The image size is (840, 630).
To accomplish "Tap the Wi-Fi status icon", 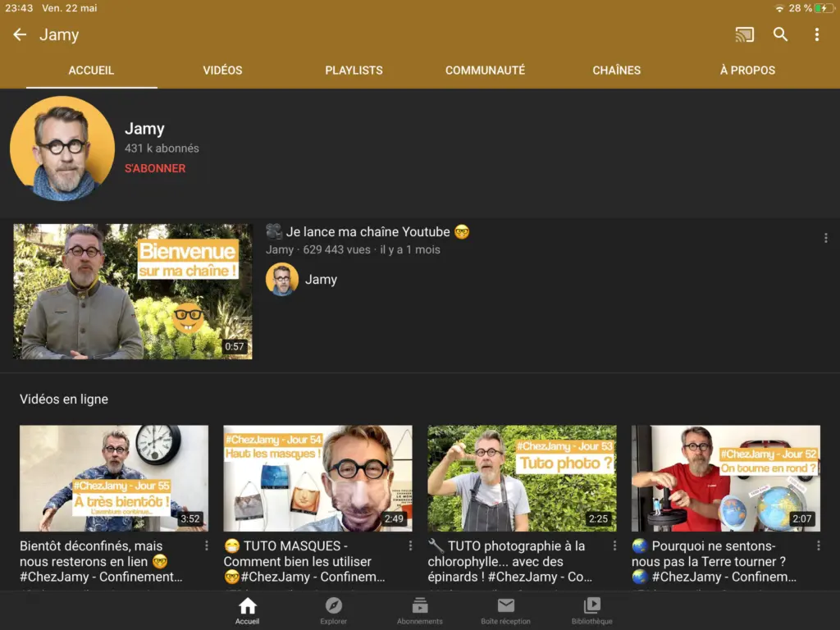I will 779,8.
